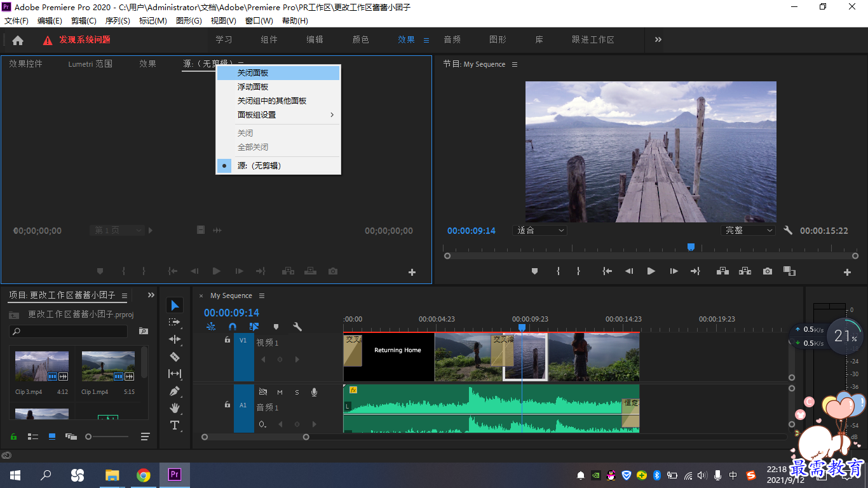Click new bin from search icon in Project panel
The height and width of the screenshot is (488, 868).
144,331
